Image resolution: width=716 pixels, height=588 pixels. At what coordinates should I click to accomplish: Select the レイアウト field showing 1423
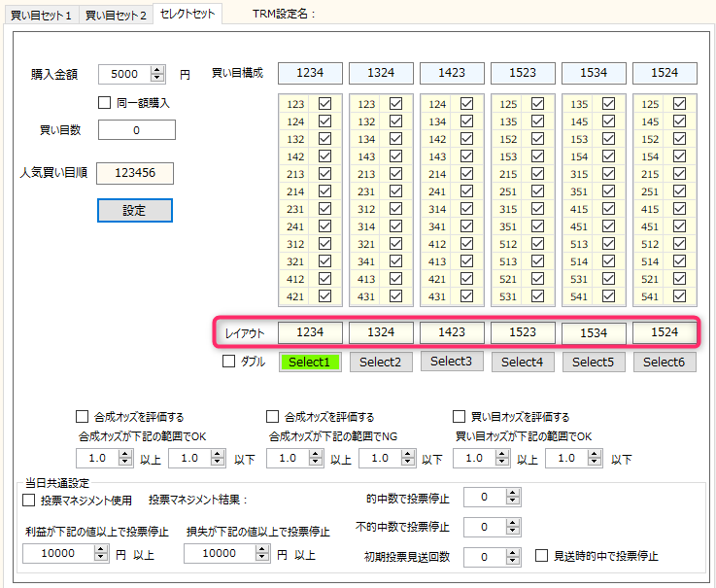click(x=452, y=332)
